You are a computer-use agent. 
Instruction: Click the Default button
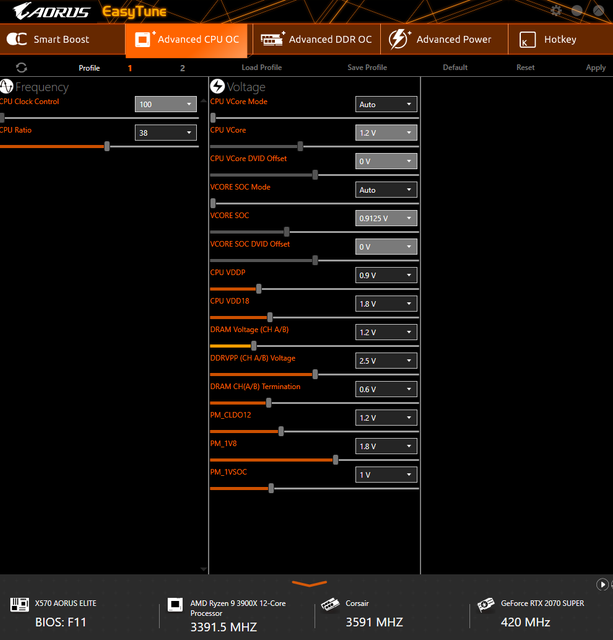click(455, 67)
